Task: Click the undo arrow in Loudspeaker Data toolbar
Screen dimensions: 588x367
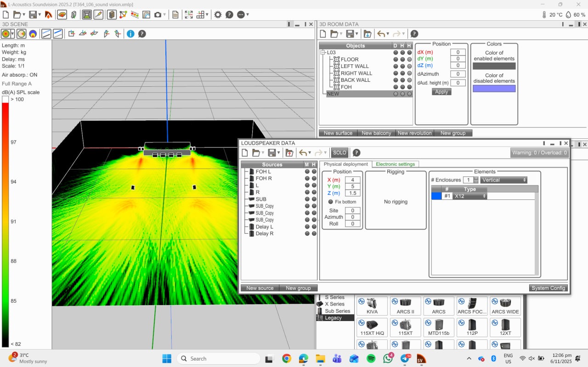Action: tap(302, 152)
